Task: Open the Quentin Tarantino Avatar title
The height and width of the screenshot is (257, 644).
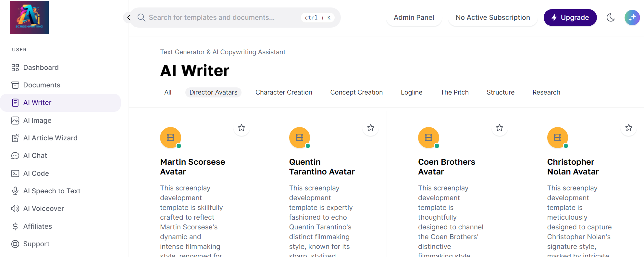Action: (322, 167)
